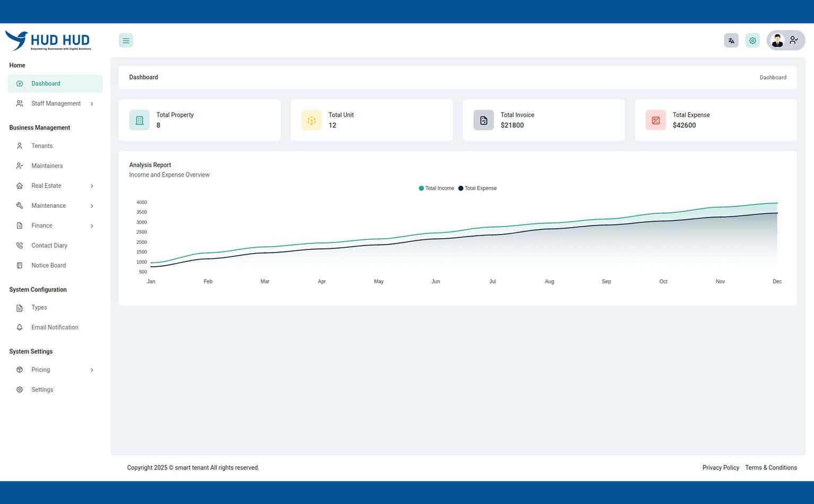This screenshot has height=504, width=814.
Task: Open Tenants in the sidebar
Action: coord(41,146)
